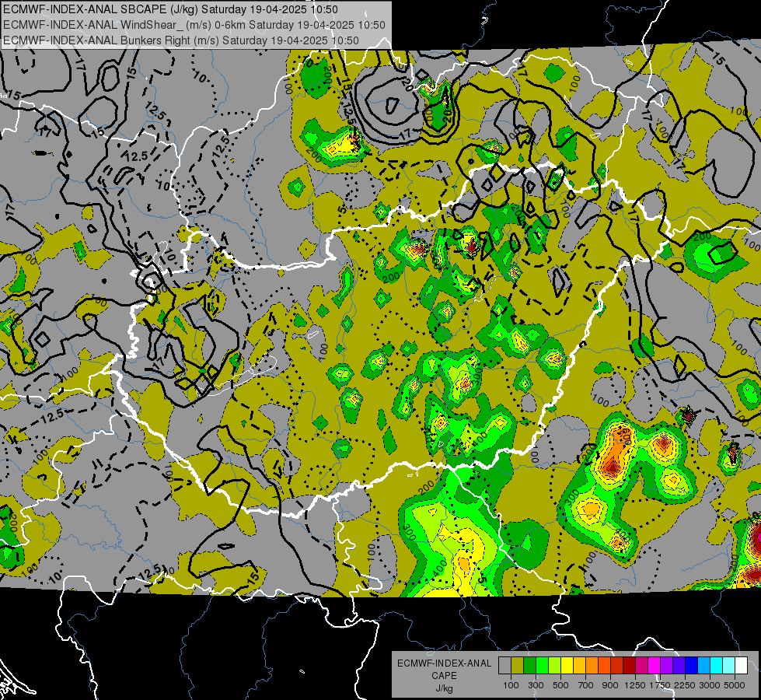Click the legend value 1750
761x700 pixels.
tap(660, 685)
